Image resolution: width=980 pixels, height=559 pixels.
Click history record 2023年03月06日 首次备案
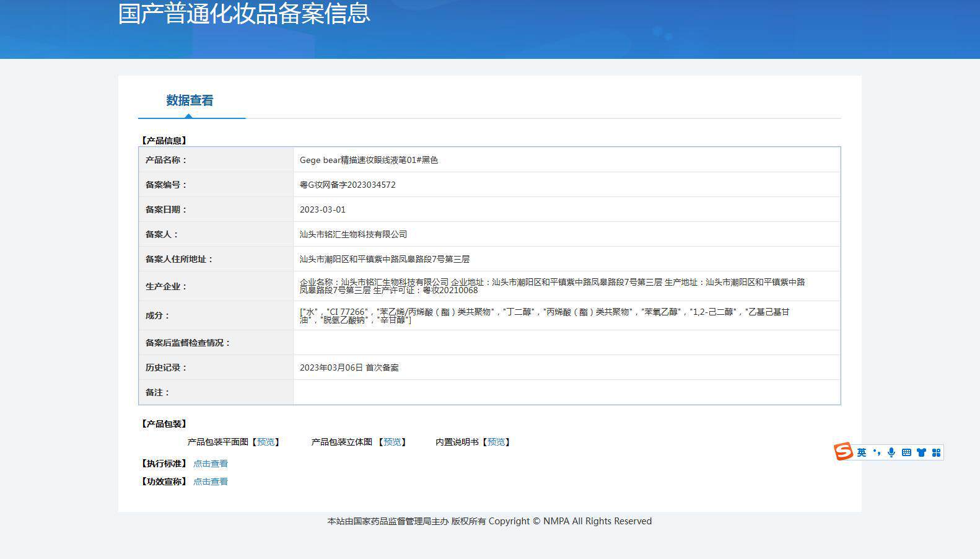point(349,368)
